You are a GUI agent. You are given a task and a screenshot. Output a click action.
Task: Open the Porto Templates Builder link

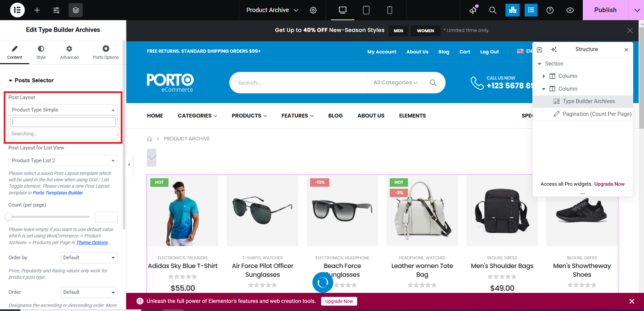coord(58,193)
